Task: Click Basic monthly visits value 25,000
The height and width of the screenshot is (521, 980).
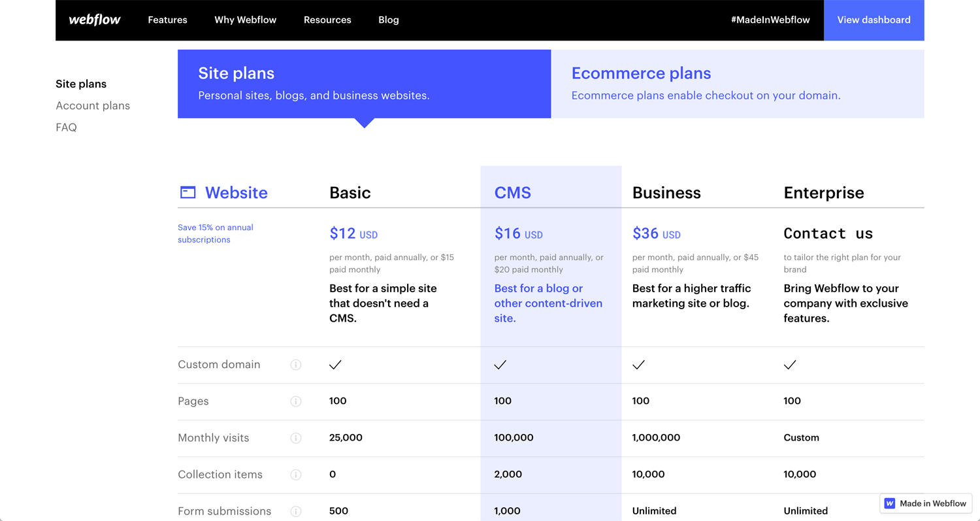Action: [346, 437]
